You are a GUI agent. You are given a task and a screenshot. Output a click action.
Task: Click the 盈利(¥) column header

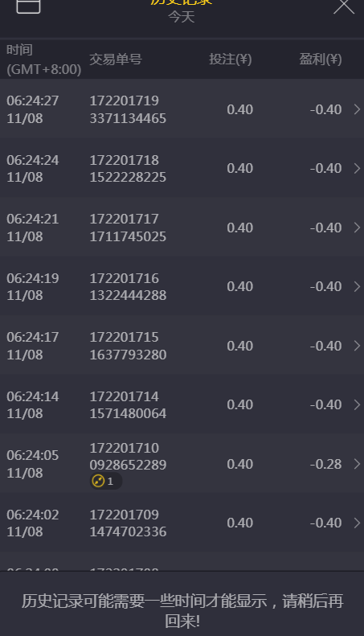pyautogui.click(x=321, y=59)
